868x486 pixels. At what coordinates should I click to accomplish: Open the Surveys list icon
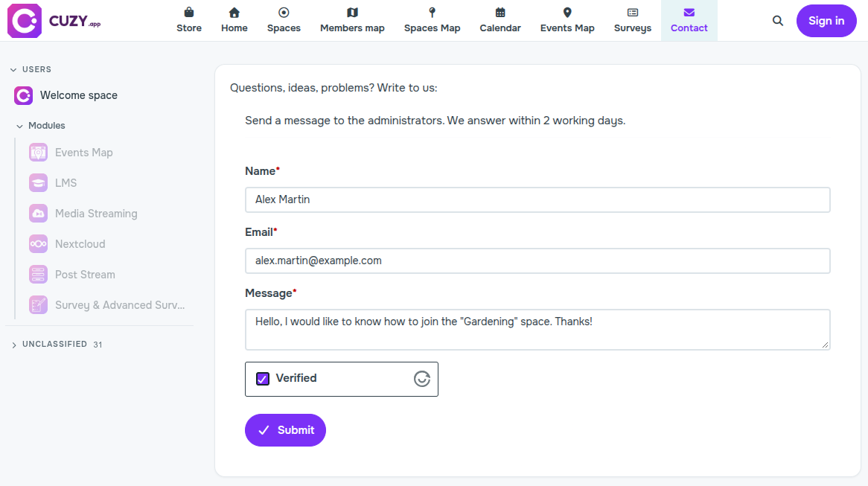(632, 12)
